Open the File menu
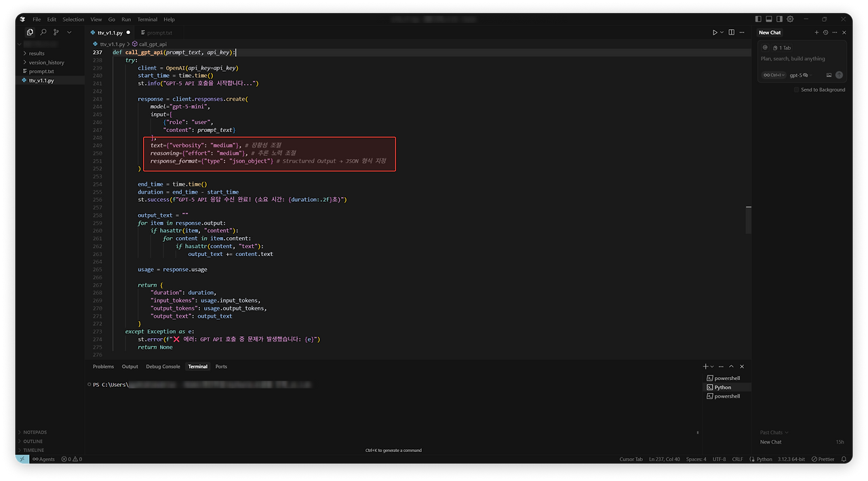 (x=37, y=20)
